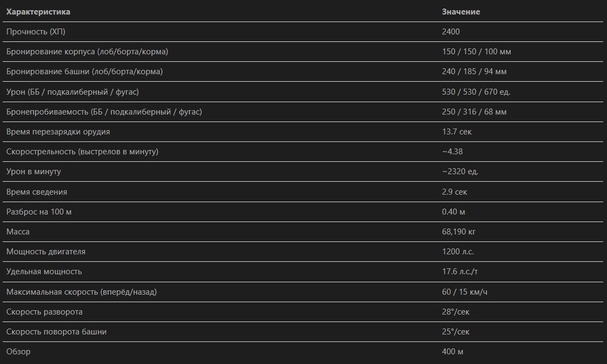This screenshot has width=607, height=364.
Task: Click the 'Значение' column header
Action: pyautogui.click(x=461, y=12)
